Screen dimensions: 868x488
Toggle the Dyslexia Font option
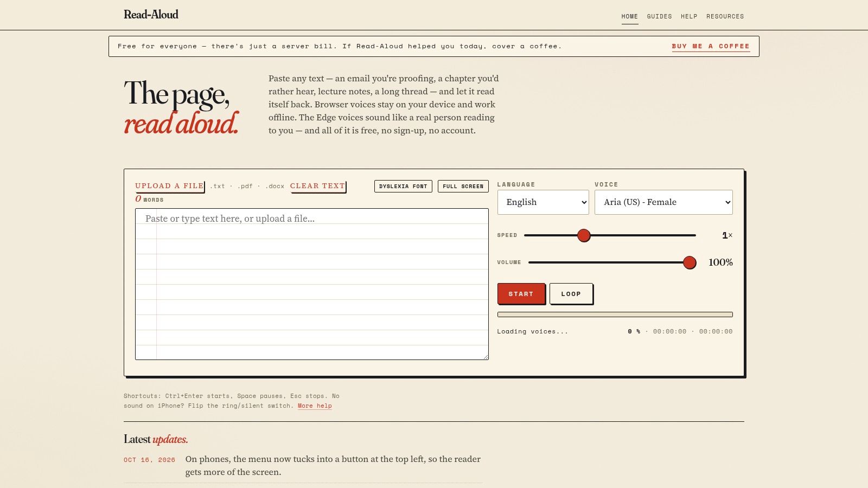pos(403,186)
